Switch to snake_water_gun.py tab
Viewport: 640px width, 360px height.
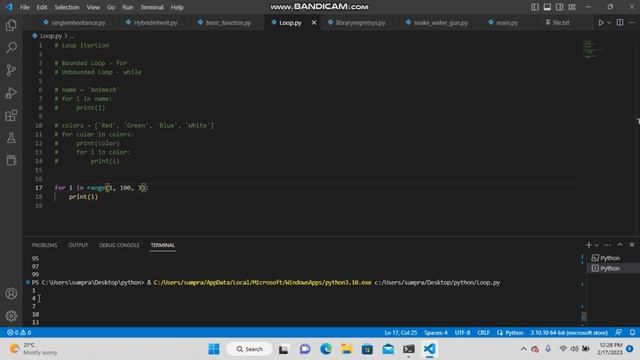437,23
